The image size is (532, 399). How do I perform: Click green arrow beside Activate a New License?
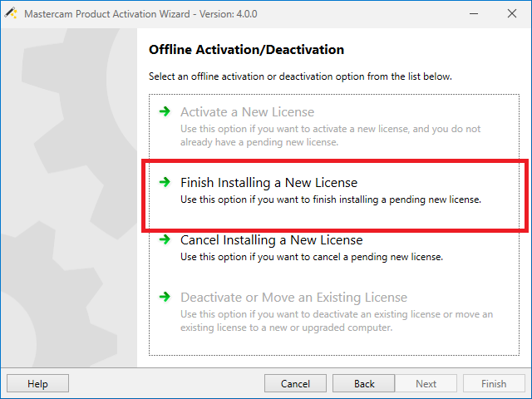pos(165,111)
